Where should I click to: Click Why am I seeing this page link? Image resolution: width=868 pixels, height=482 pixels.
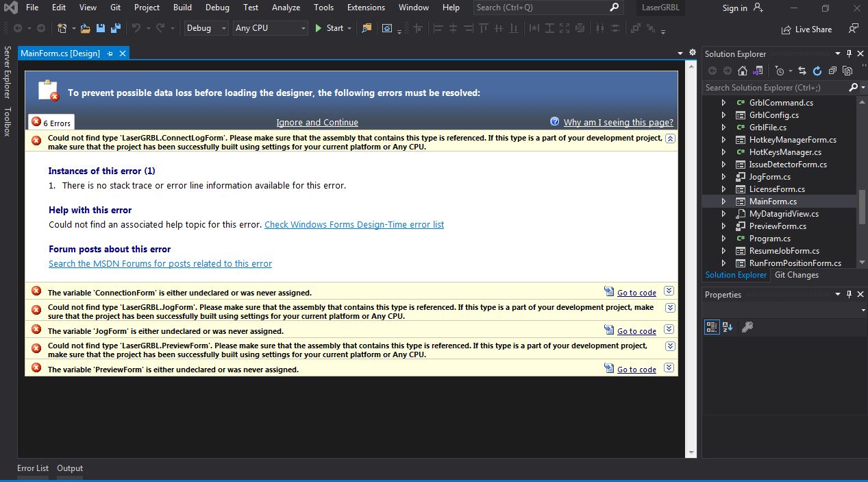[x=619, y=122]
